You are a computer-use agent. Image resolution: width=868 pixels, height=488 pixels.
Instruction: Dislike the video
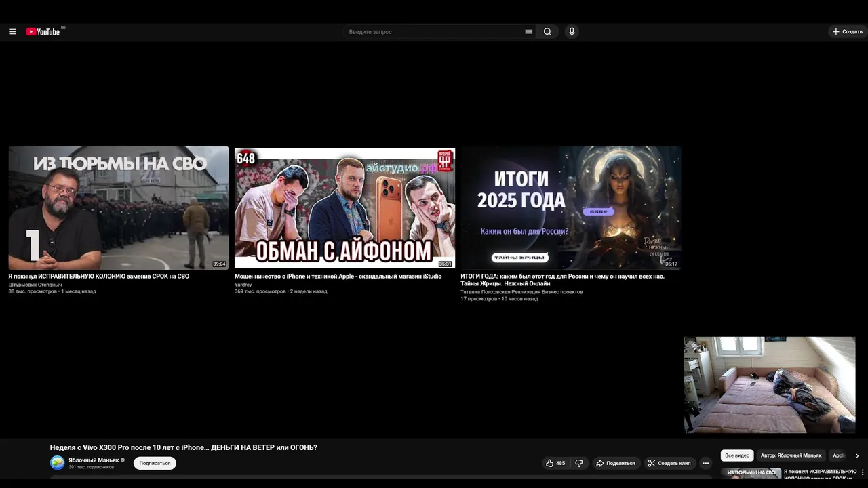tap(579, 463)
